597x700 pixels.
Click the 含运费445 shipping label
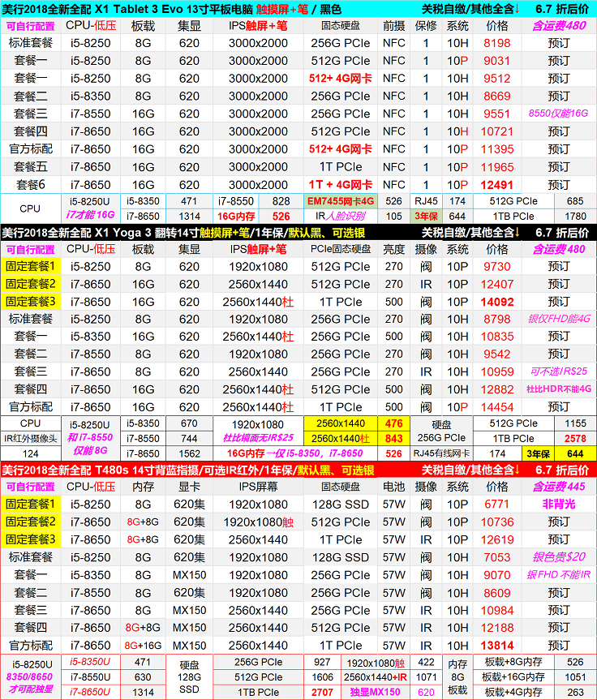click(559, 487)
